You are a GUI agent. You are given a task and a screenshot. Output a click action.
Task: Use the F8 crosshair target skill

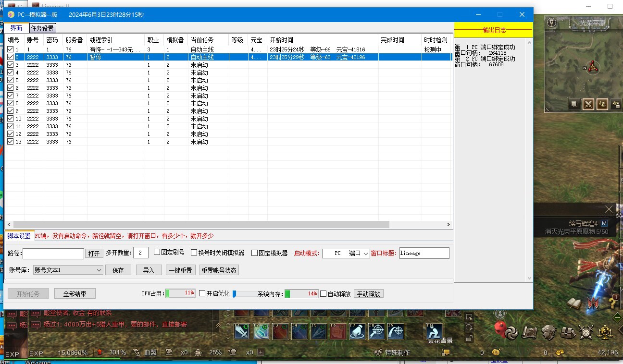[x=376, y=331]
